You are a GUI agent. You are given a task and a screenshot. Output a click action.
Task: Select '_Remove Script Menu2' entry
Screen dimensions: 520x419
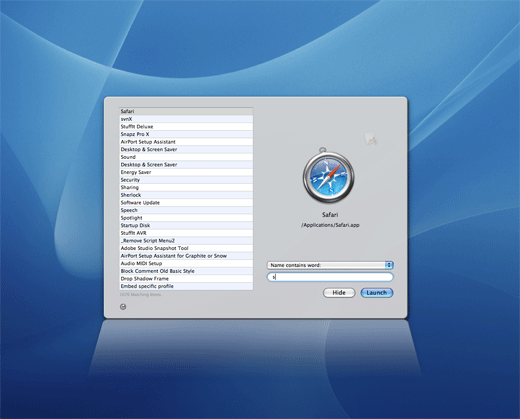(x=186, y=241)
